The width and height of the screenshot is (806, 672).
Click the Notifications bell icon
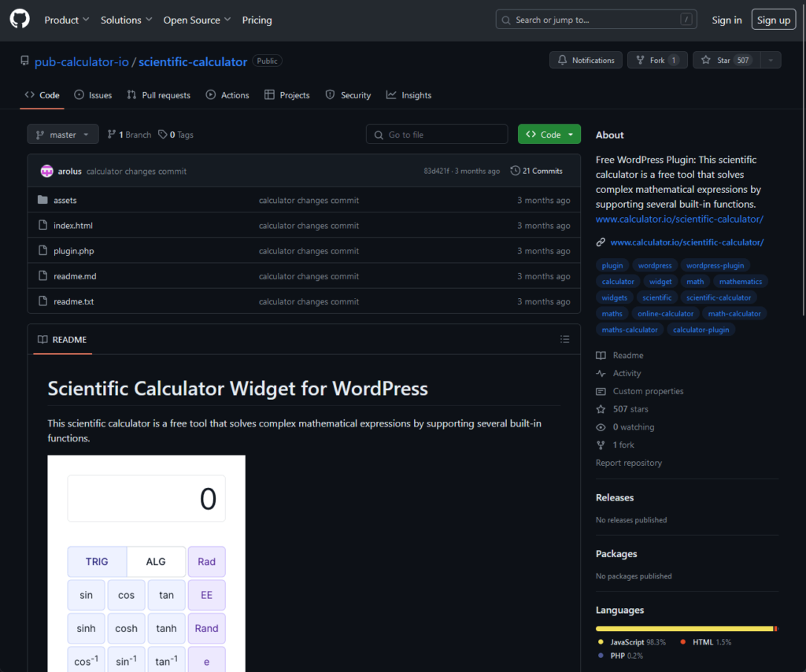(562, 60)
